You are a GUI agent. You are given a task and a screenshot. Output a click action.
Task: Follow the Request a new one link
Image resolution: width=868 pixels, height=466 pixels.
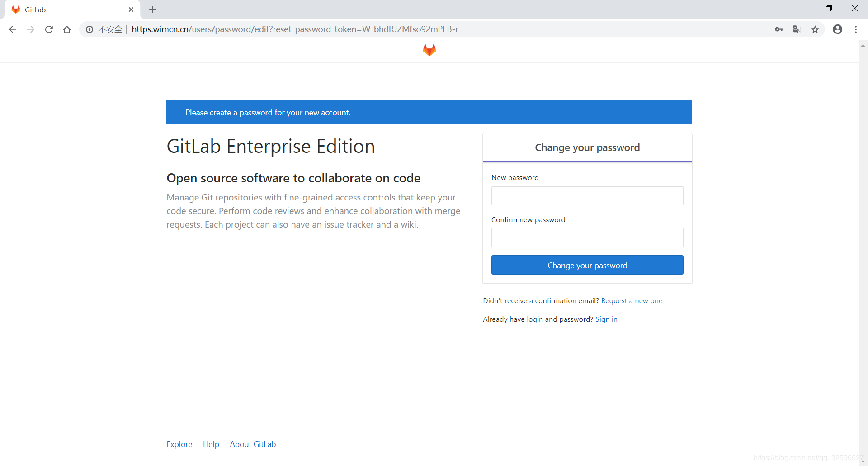[631, 301]
